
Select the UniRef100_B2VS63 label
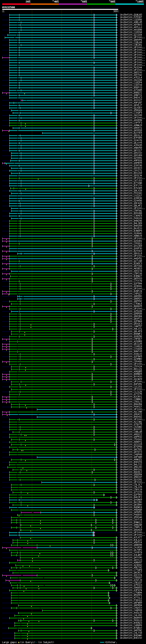(131, 251)
